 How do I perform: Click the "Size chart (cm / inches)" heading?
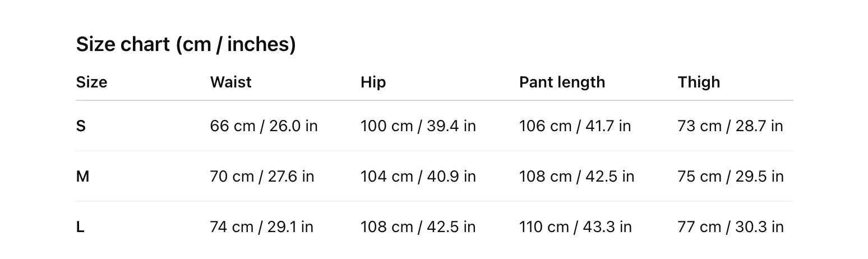(186, 44)
